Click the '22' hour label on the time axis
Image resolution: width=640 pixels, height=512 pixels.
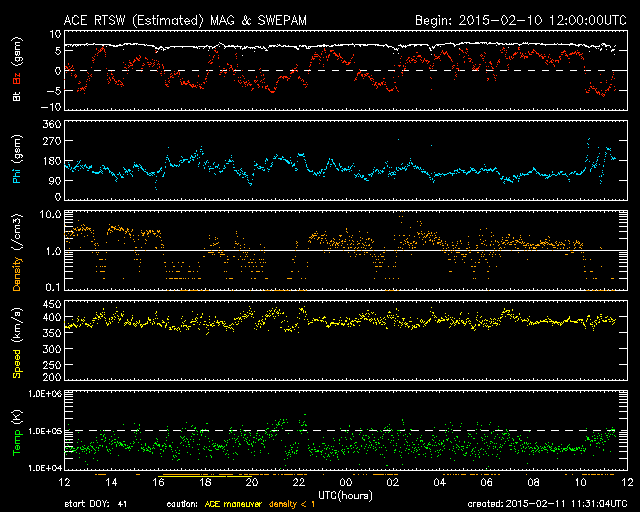299,483
